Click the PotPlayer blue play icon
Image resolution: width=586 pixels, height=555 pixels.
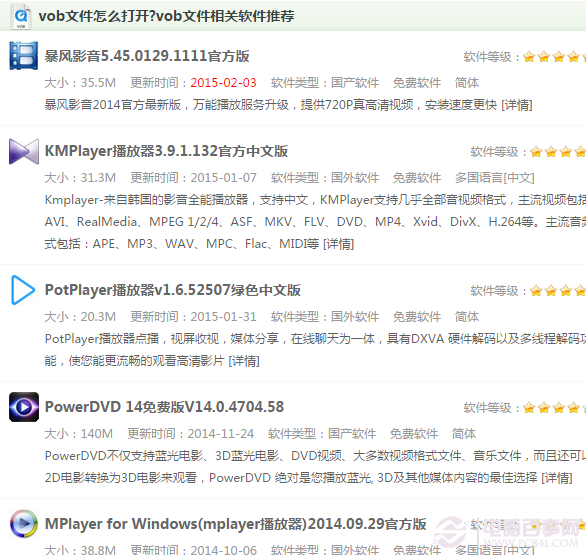point(23,290)
